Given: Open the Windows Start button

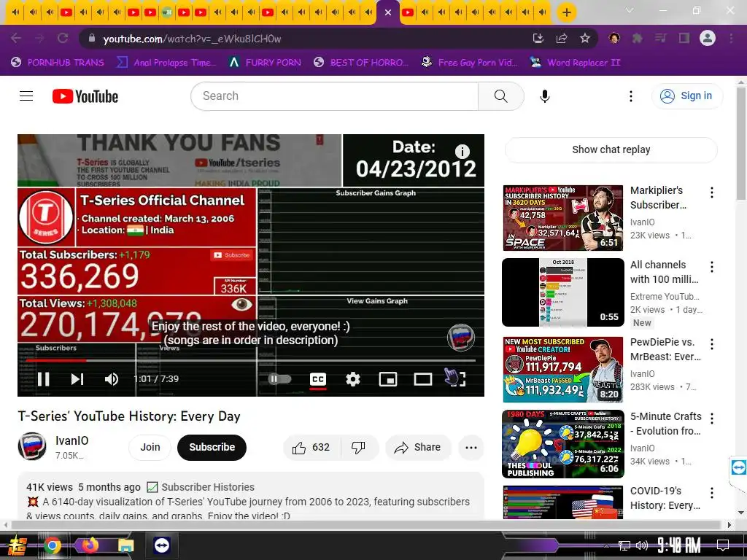Looking at the screenshot, I should [17, 545].
